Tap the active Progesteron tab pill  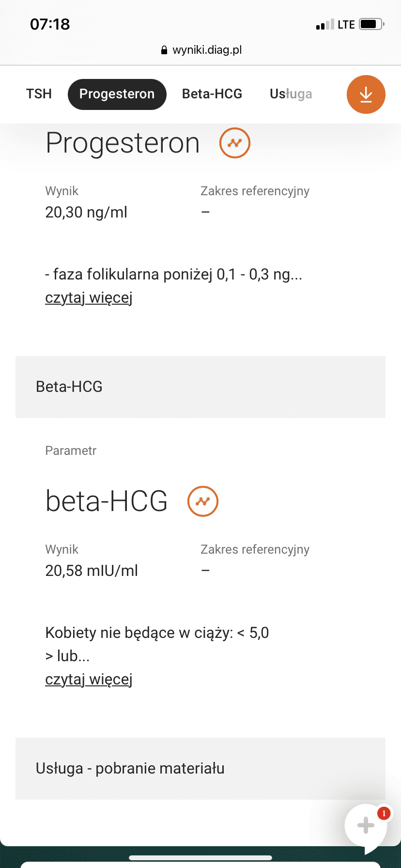pos(117,94)
